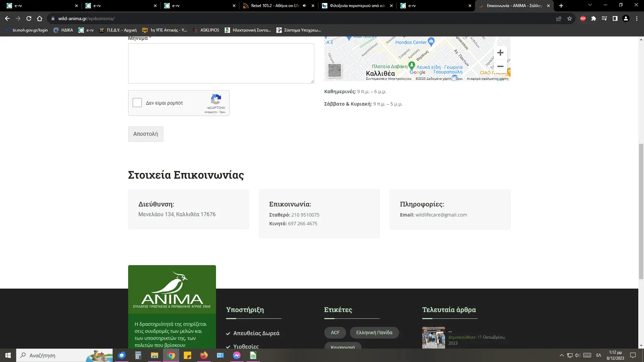Screen dimensions: 644x362
Task: Open Messenger from the taskbar
Action: 237,355
